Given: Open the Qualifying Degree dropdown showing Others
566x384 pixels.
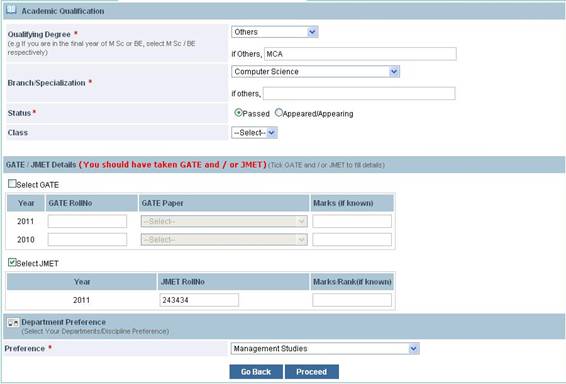Looking at the screenshot, I should (x=274, y=32).
